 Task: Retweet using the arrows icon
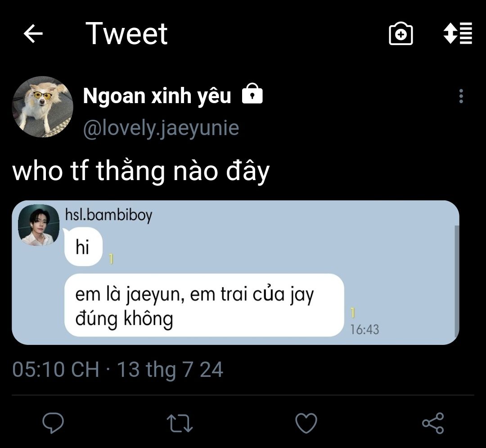(180, 423)
